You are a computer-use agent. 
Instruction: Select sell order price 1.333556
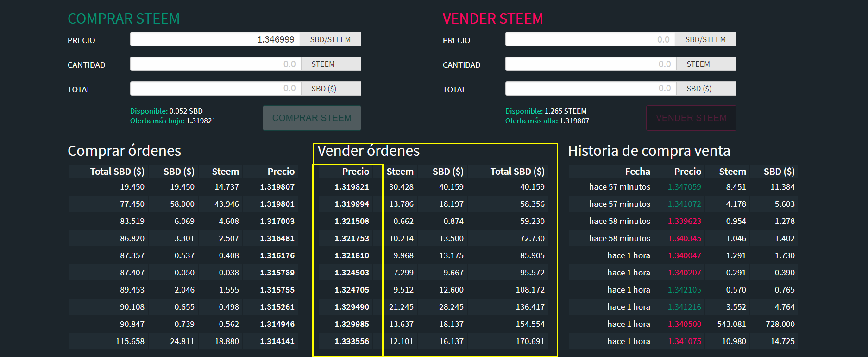[x=352, y=341]
